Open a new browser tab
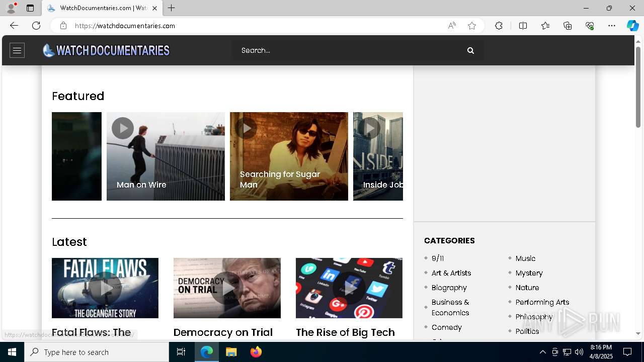The width and height of the screenshot is (644, 362). pos(172,8)
